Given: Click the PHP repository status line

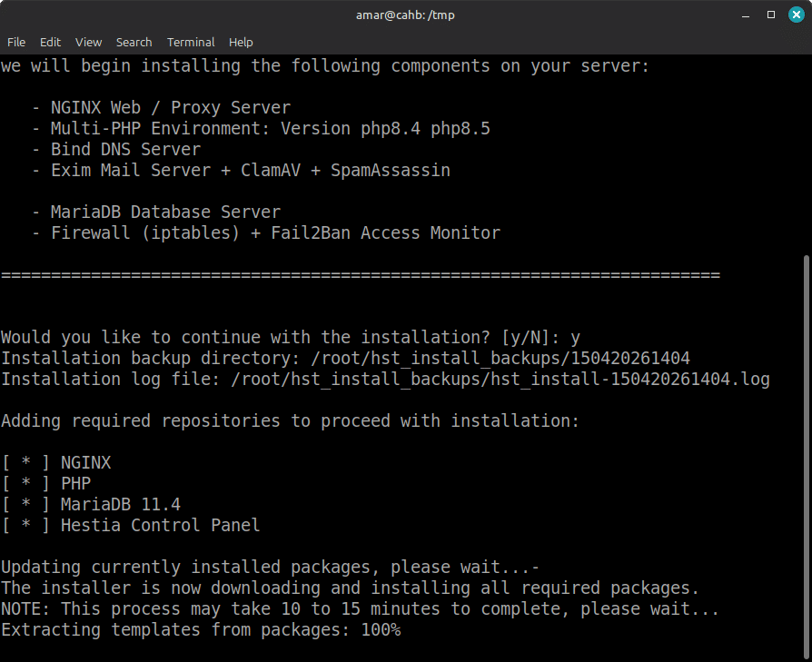Looking at the screenshot, I should [46, 483].
